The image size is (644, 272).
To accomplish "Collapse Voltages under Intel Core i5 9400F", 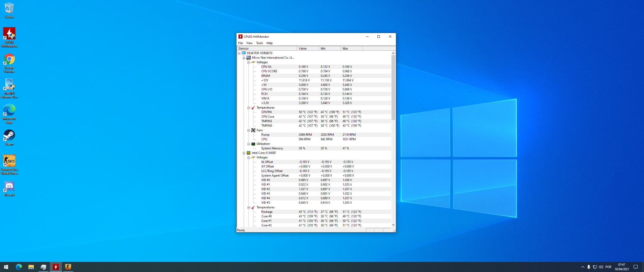I will pos(248,157).
